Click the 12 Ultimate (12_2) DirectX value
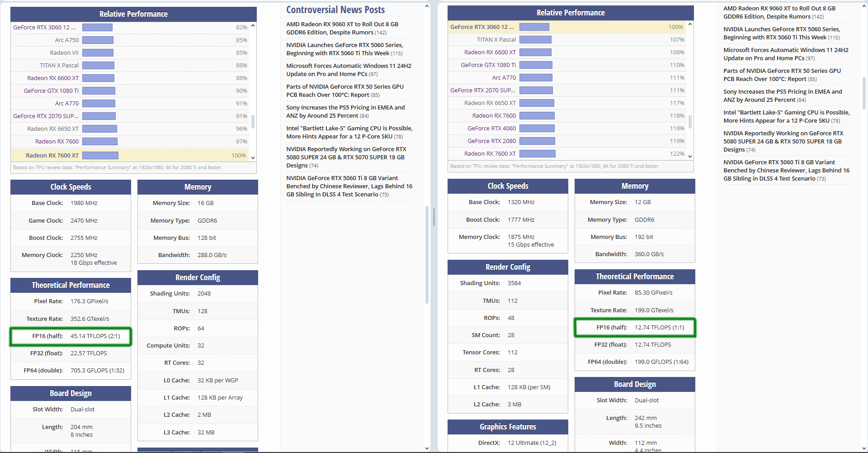 (532, 443)
